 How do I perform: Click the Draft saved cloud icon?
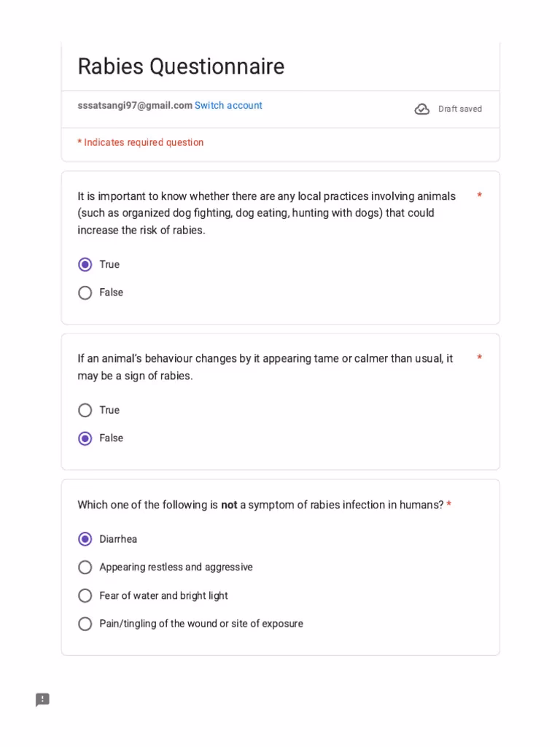(x=422, y=109)
